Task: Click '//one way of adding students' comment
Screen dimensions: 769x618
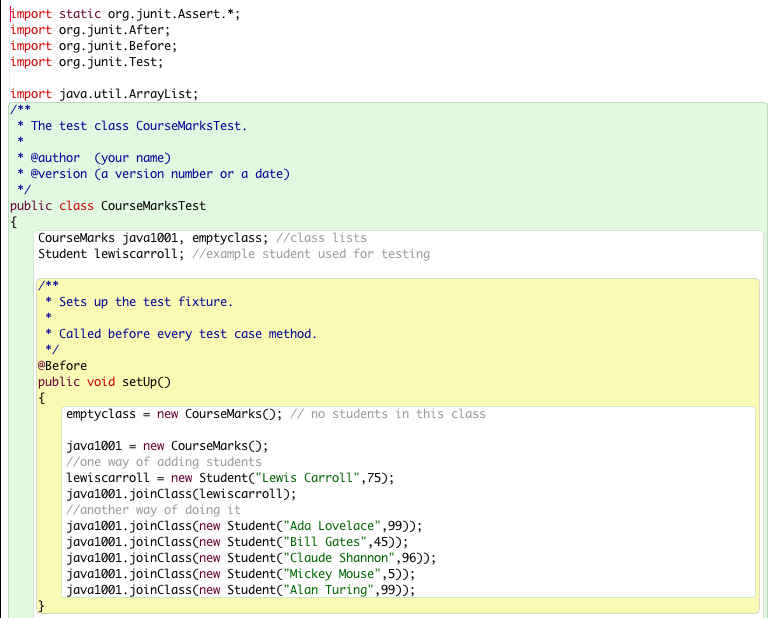Action: point(163,462)
